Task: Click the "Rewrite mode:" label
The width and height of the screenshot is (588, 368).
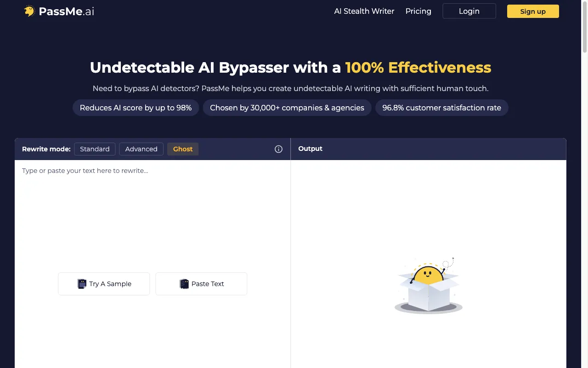Action: tap(46, 149)
